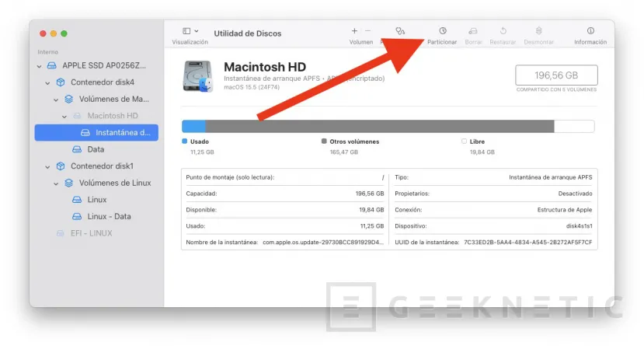Click the Tipo Instantánea de arranque APFS value
This screenshot has height=346, width=644.
click(x=550, y=177)
